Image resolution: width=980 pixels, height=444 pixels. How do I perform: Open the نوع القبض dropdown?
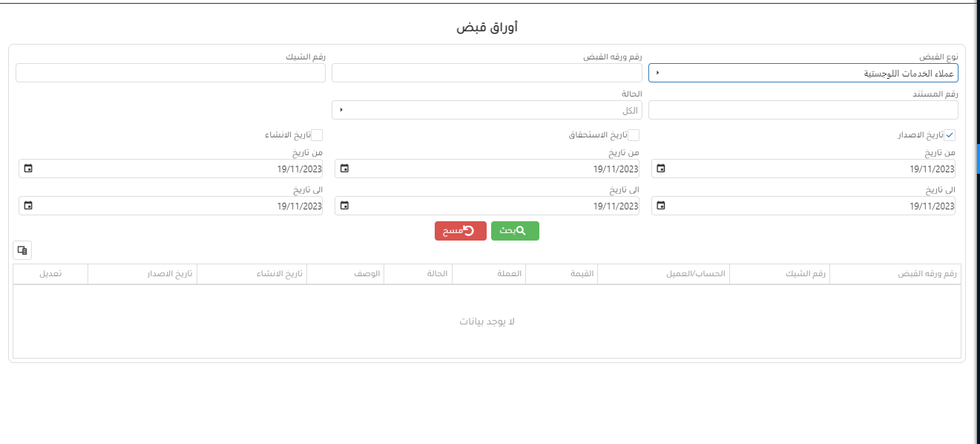pyautogui.click(x=803, y=73)
